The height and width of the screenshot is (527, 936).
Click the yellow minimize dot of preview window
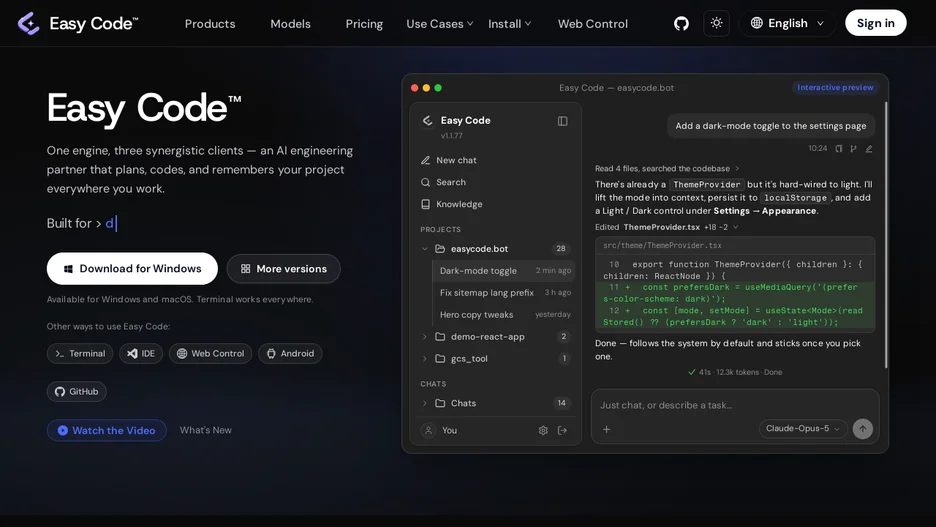426,88
